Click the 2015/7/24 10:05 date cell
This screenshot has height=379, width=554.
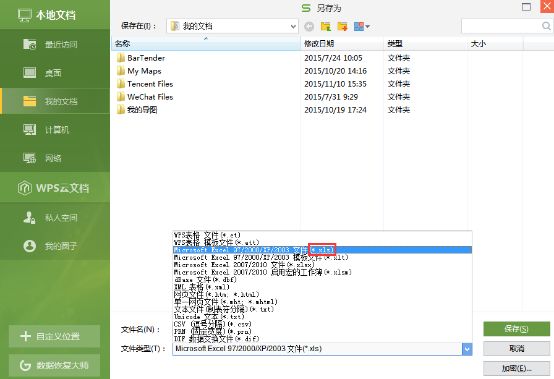333,58
